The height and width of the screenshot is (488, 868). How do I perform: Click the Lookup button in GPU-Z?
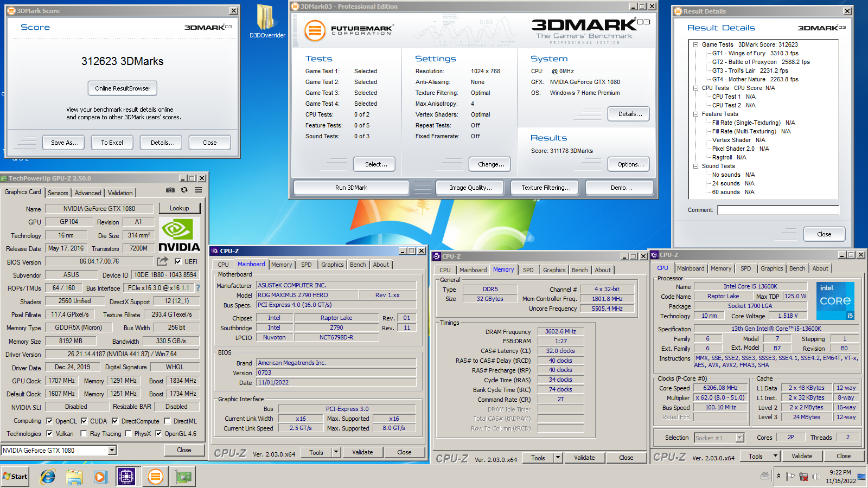(x=180, y=208)
